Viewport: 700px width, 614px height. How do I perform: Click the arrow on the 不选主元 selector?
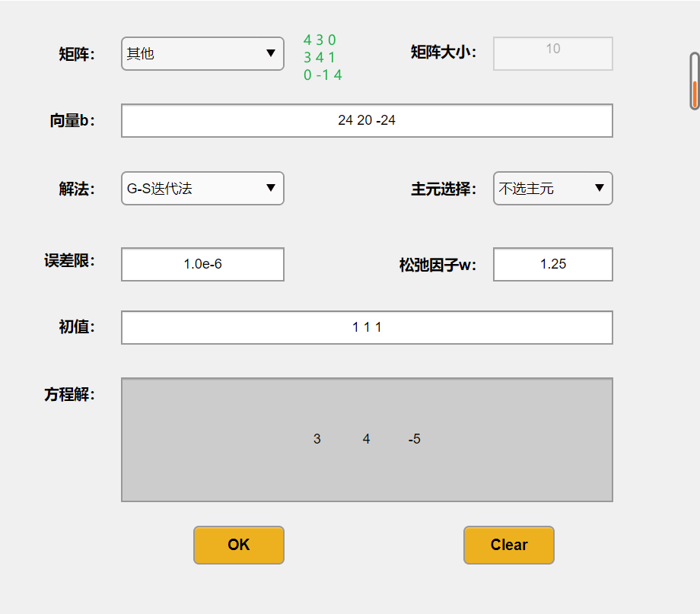(x=600, y=188)
